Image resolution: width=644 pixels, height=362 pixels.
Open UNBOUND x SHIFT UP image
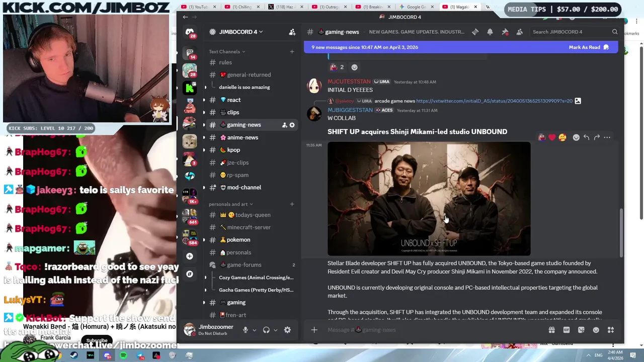pyautogui.click(x=429, y=199)
